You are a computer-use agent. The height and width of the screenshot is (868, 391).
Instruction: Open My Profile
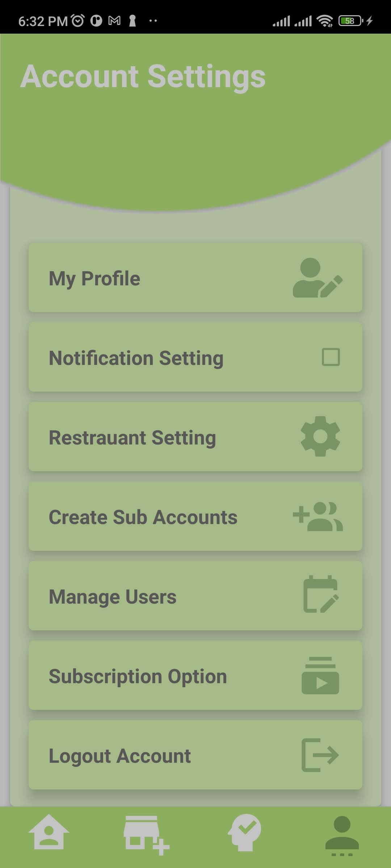(94, 278)
